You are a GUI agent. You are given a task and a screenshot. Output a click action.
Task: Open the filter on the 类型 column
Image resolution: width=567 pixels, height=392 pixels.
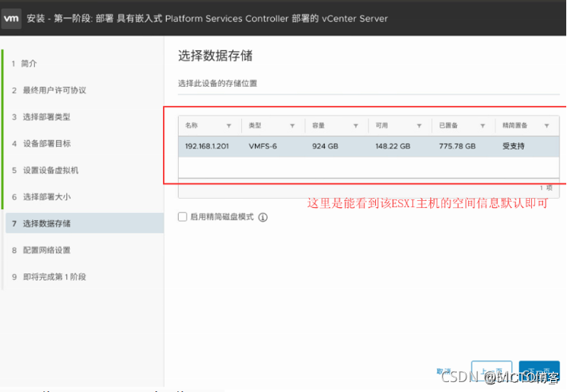tap(292, 126)
